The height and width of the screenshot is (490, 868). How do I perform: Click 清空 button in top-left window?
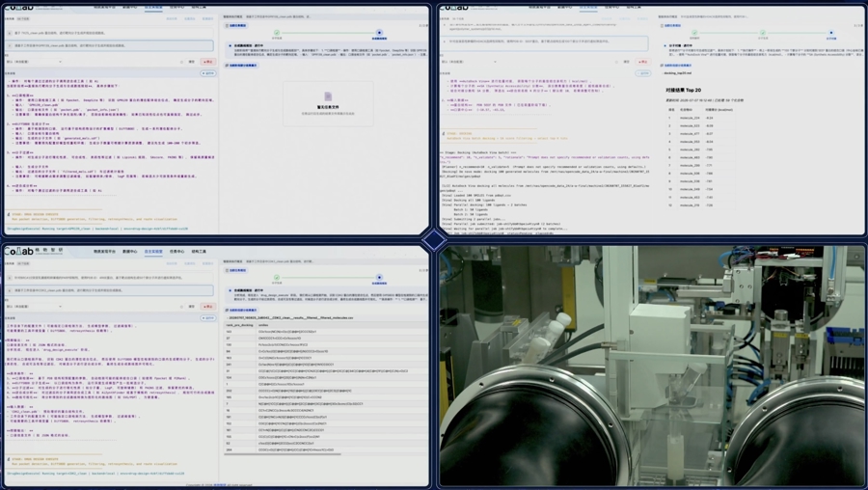tap(192, 62)
